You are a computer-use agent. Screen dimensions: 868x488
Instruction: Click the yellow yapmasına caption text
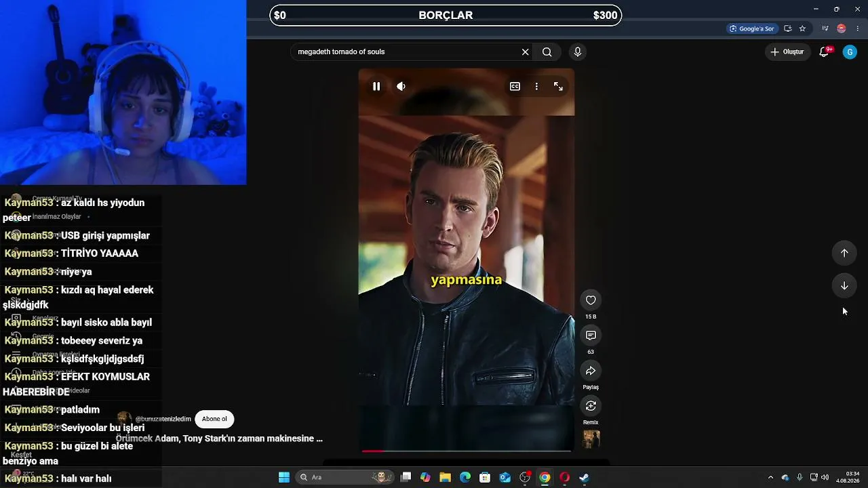tap(467, 280)
